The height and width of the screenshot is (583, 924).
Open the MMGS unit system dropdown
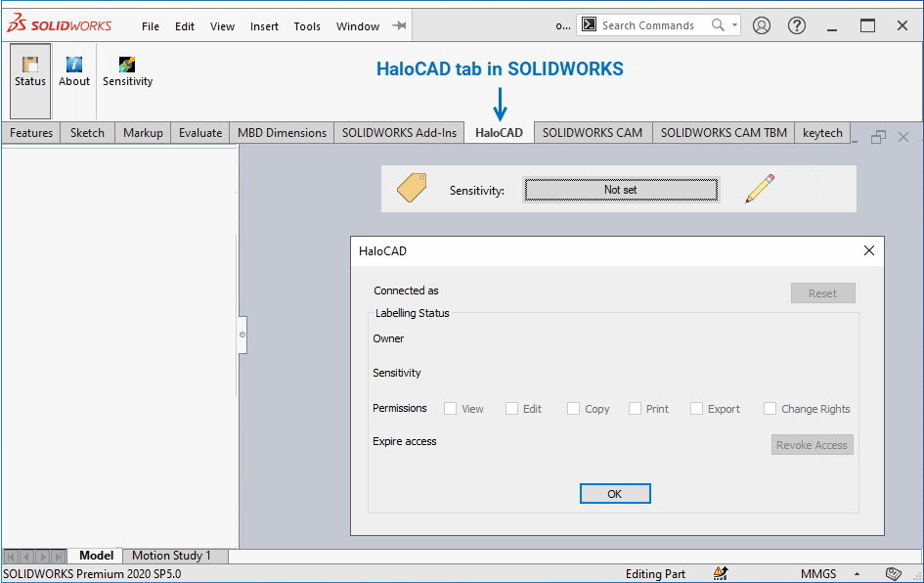(x=857, y=574)
